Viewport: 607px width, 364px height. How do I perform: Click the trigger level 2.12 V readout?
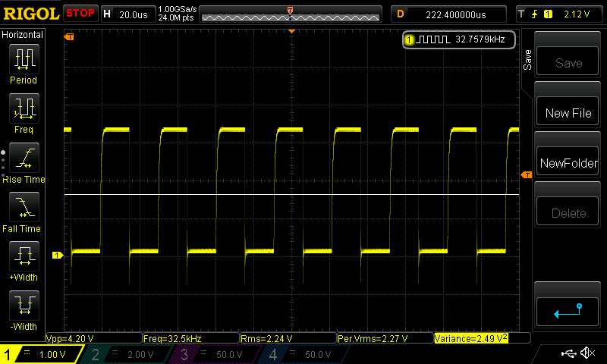pos(577,14)
